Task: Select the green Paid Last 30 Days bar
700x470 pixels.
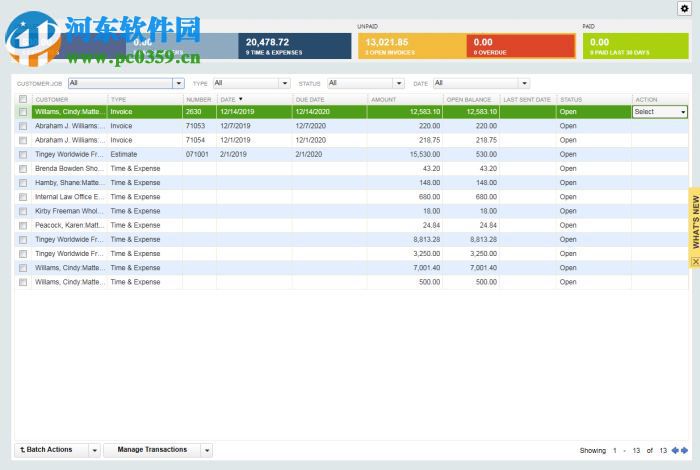Action: tap(635, 46)
